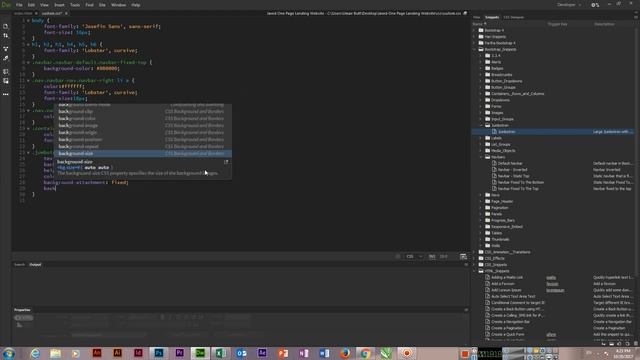Viewport: 640px width, 360px height.
Task: Expand the CSS_Effects folder
Action: point(475,258)
